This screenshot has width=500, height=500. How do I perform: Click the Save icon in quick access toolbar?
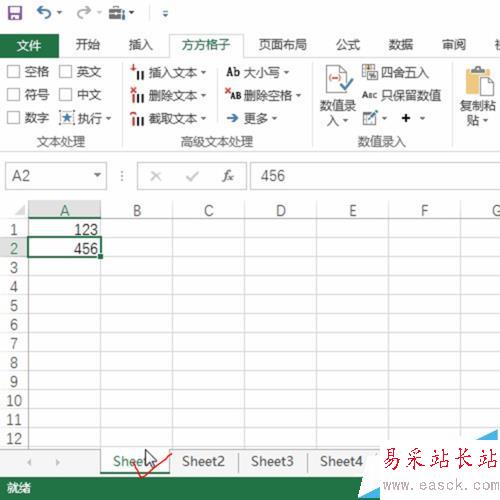(x=15, y=13)
